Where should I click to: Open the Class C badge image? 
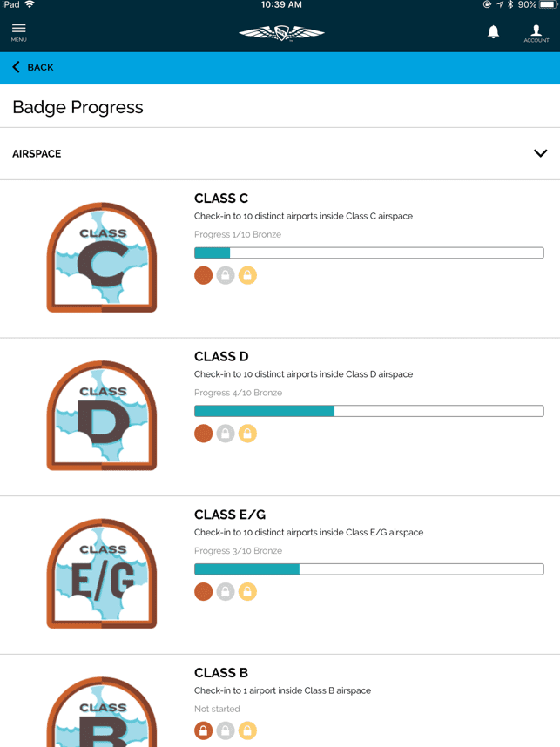[102, 257]
